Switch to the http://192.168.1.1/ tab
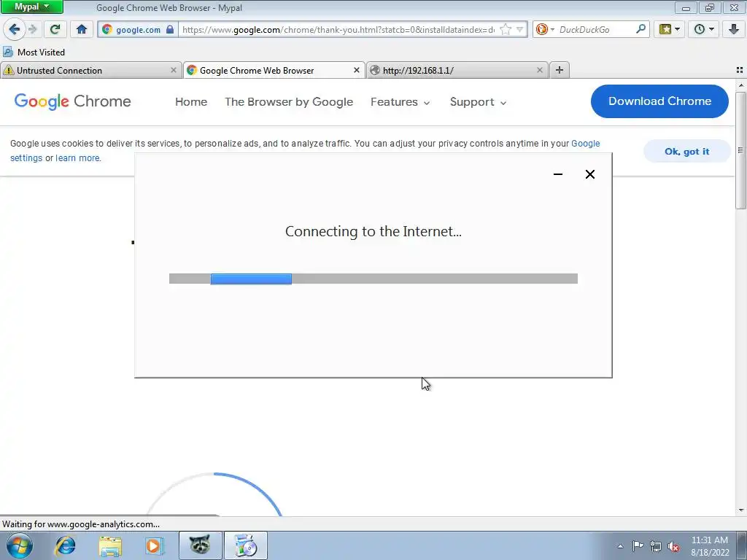The image size is (747, 560). (452, 70)
